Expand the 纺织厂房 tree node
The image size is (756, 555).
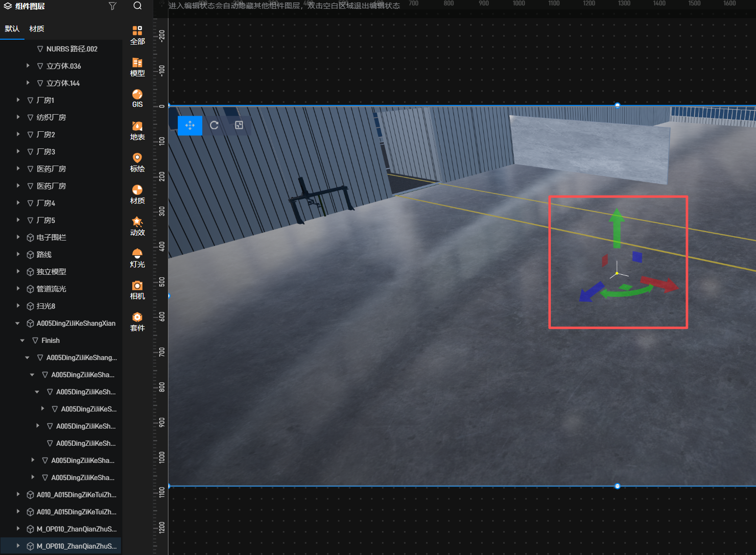(18, 117)
